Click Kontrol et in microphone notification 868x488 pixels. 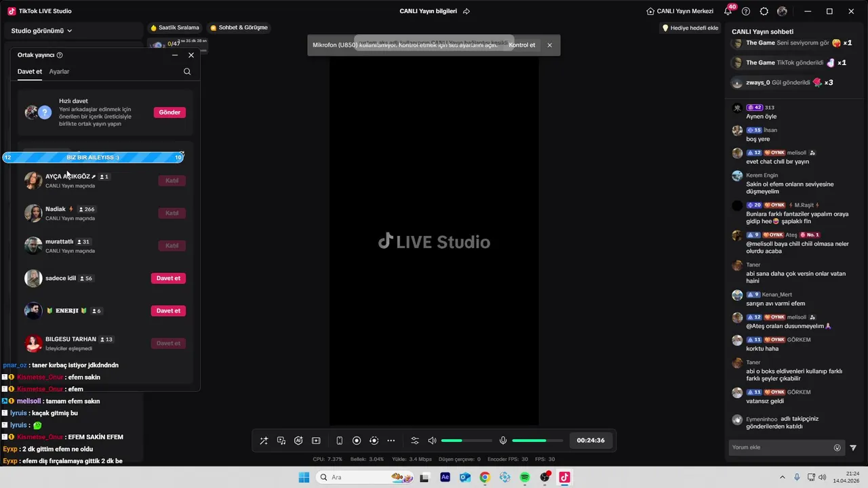522,45
